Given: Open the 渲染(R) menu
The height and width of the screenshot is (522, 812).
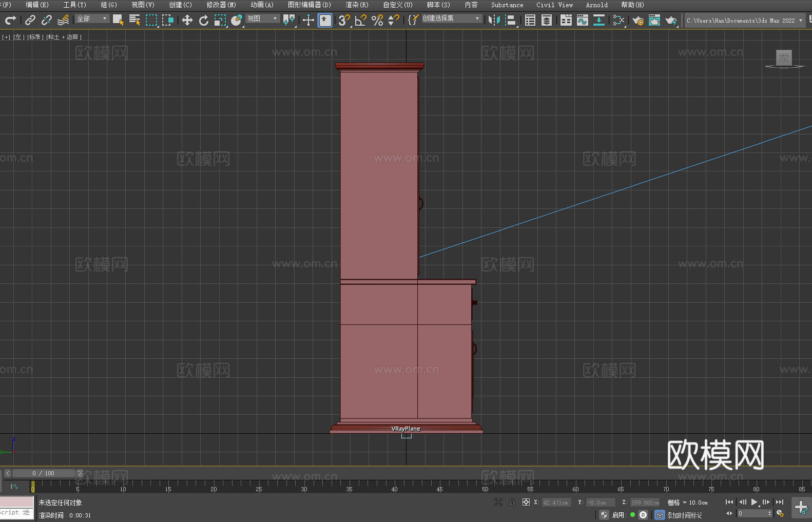Looking at the screenshot, I should 357,5.
